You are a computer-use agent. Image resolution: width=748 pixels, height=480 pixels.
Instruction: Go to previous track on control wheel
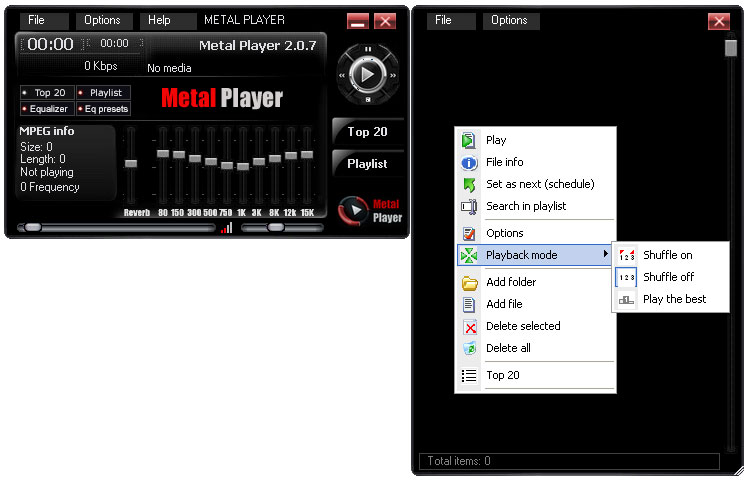point(342,75)
